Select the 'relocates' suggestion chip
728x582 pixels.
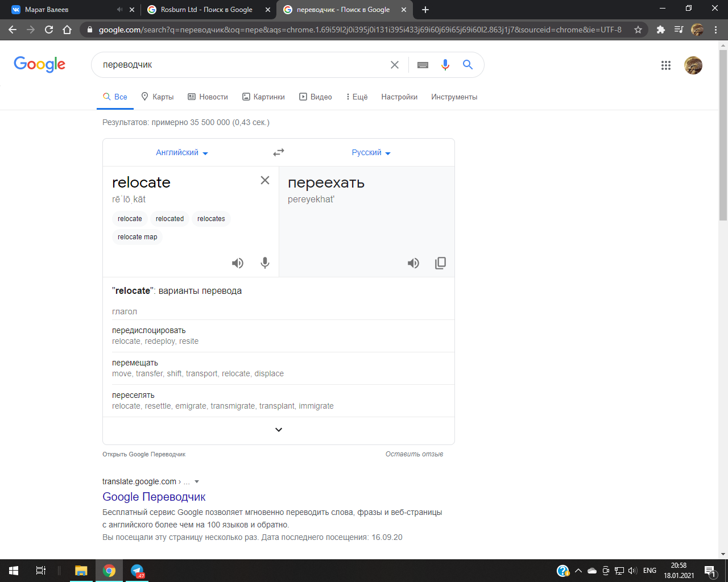(x=211, y=219)
